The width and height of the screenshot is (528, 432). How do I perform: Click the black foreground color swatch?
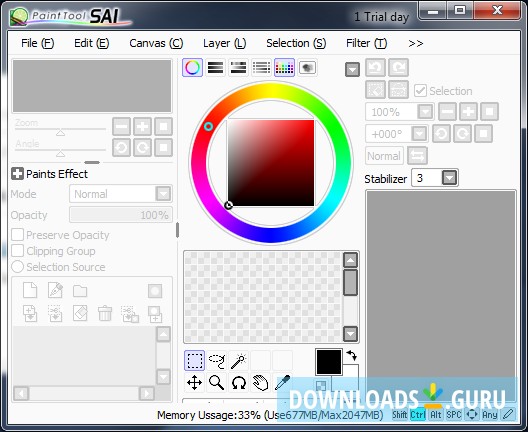pyautogui.click(x=329, y=362)
